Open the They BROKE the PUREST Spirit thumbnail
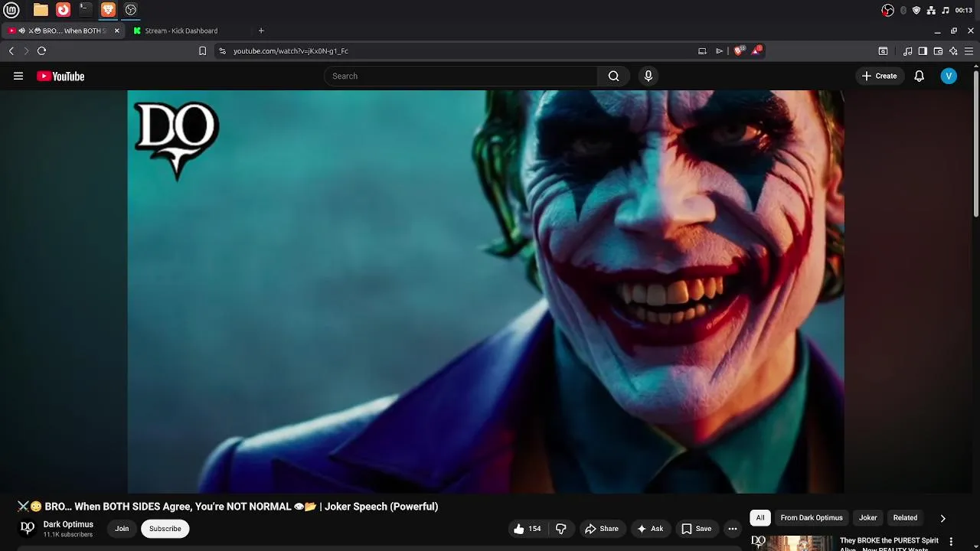This screenshot has width=980, height=551. point(792,543)
